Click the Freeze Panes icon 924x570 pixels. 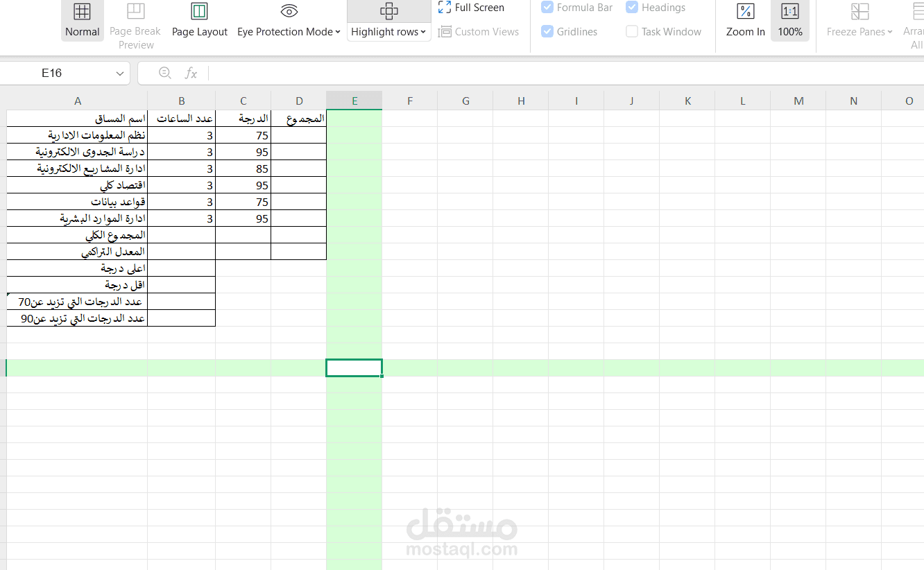[x=860, y=12]
